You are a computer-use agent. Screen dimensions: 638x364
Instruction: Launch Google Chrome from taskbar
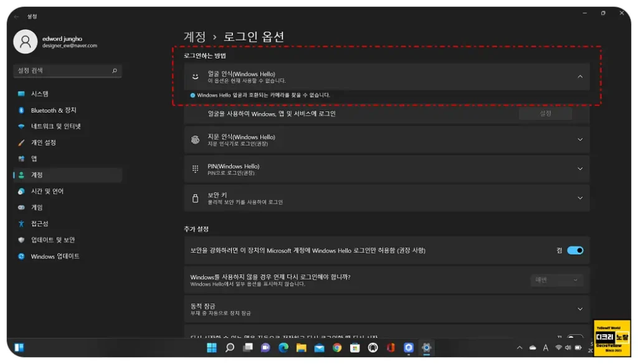tap(337, 348)
